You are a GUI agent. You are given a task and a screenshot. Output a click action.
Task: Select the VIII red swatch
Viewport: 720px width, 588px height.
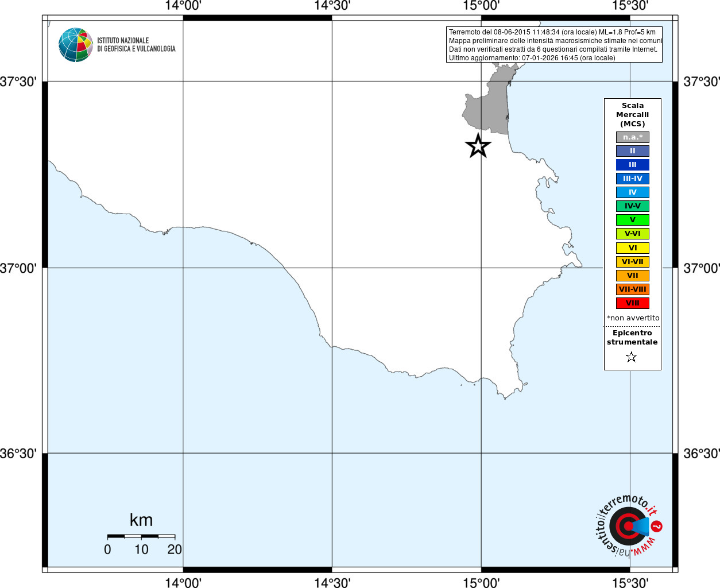(633, 303)
